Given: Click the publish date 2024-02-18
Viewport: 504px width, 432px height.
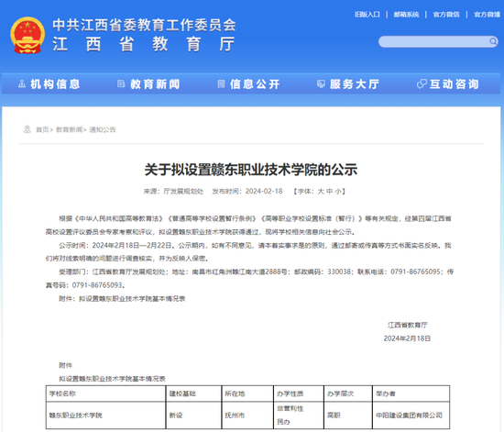Looking at the screenshot, I should click(264, 192).
